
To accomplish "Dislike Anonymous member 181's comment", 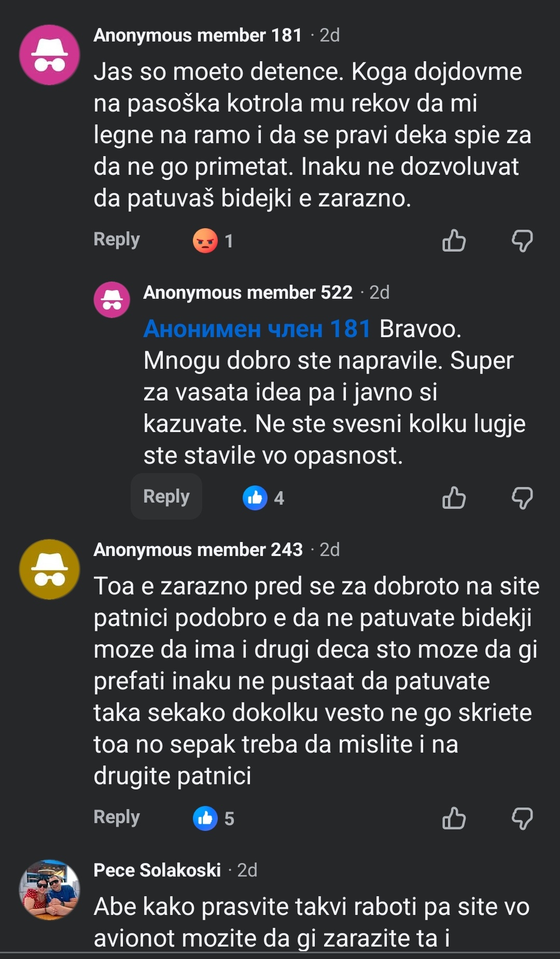I will coord(522,241).
